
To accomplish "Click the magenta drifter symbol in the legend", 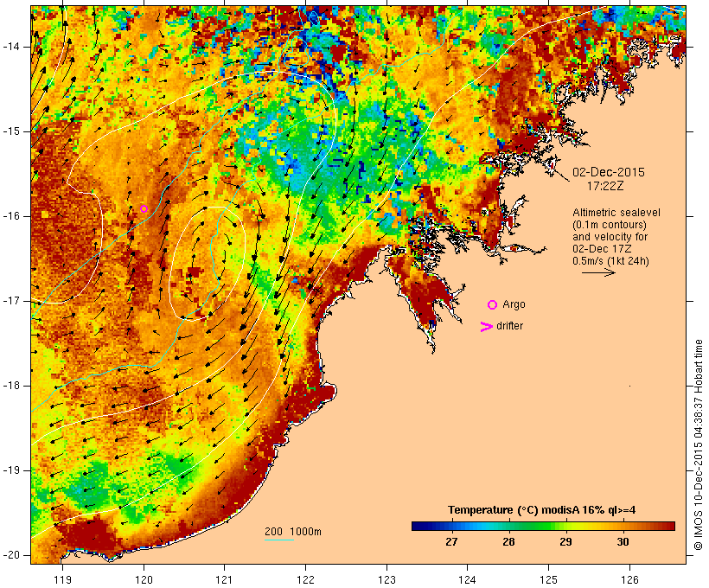I will 486,327.
